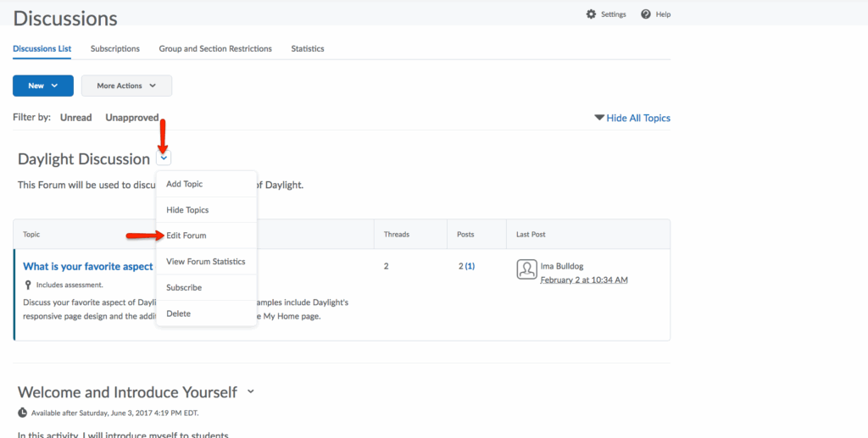Select the Discussions List tab
Screen dimensions: 868x438
[42, 48]
